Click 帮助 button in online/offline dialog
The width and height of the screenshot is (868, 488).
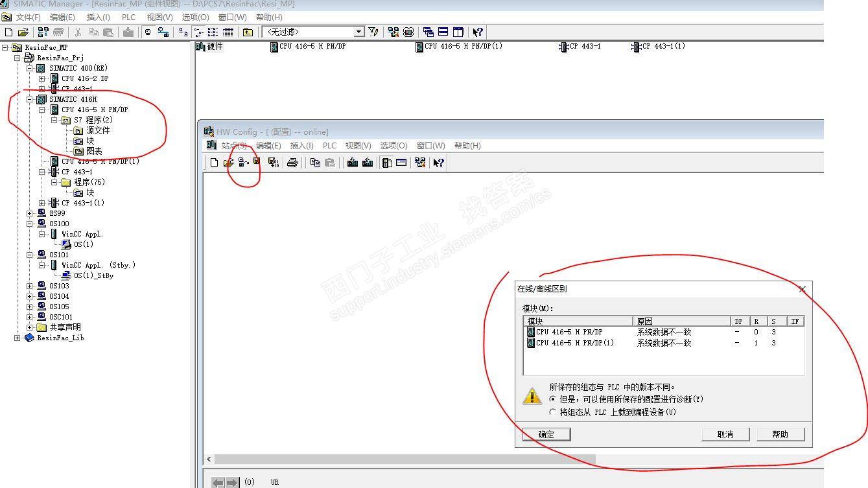click(780, 434)
